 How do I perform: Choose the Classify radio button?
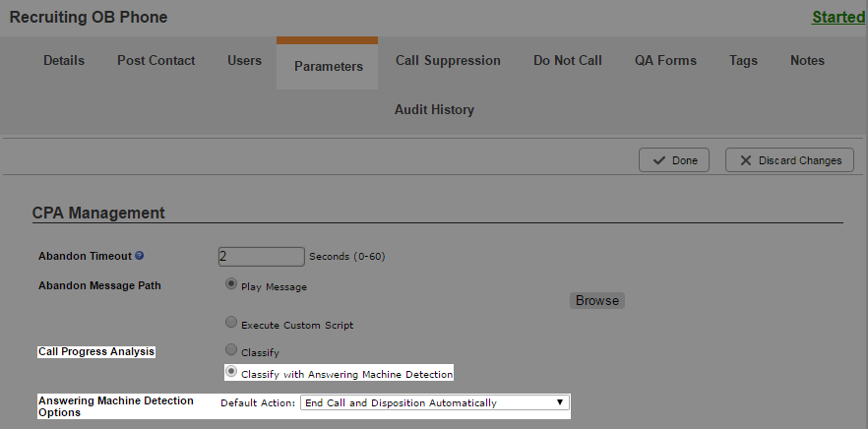point(231,350)
